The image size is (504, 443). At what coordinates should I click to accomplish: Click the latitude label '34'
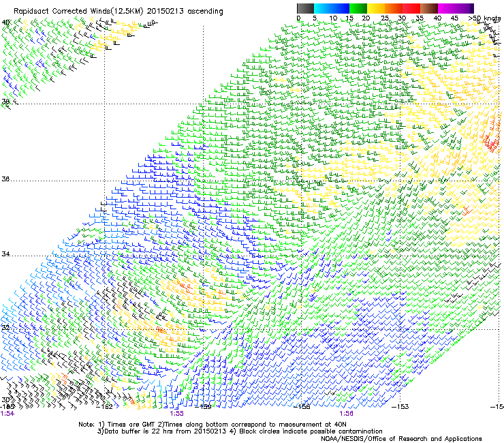pyautogui.click(x=5, y=254)
